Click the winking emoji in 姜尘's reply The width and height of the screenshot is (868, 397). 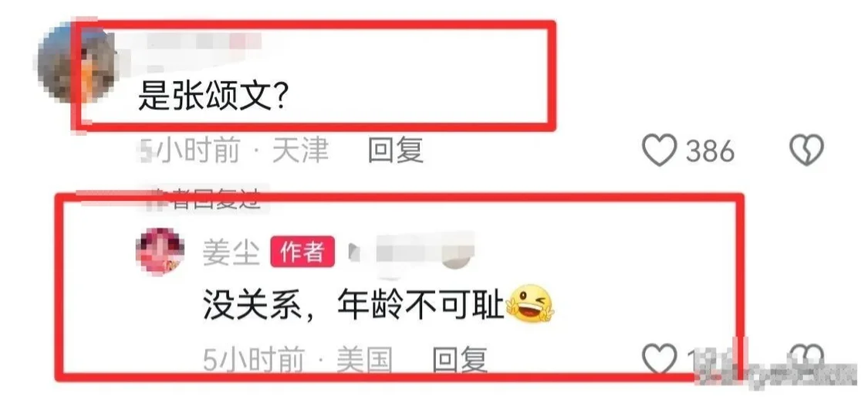(x=530, y=304)
